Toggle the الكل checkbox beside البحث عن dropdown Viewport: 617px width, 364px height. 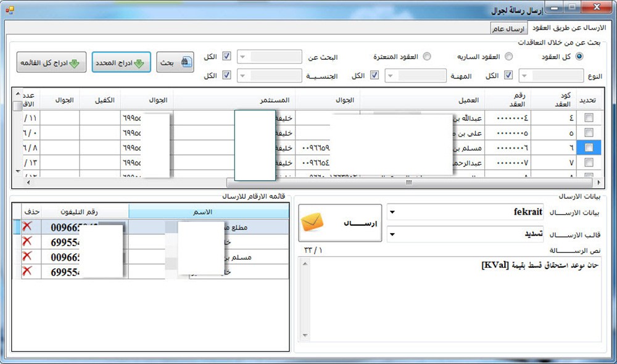tap(226, 57)
